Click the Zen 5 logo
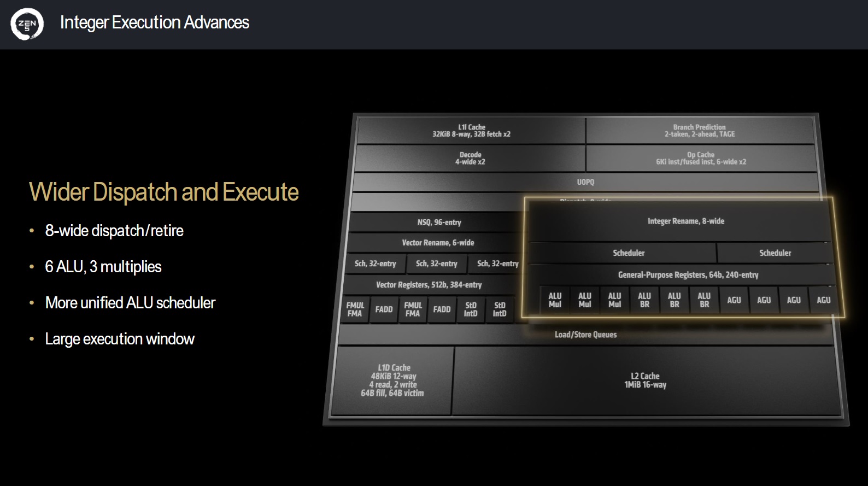This screenshot has width=868, height=486. 27,24
